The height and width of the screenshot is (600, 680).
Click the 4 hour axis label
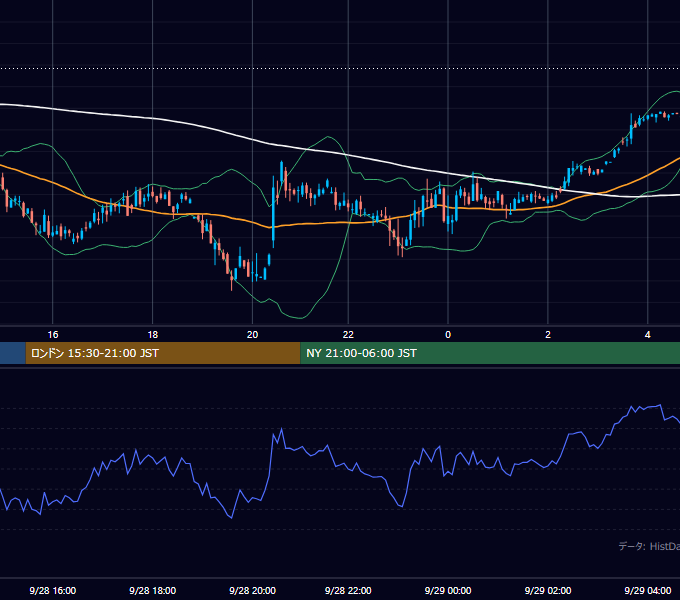click(647, 335)
